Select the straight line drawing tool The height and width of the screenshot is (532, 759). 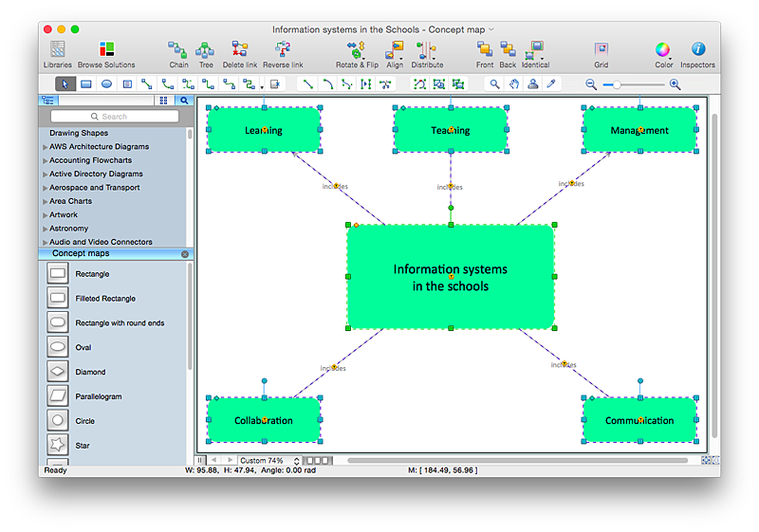click(x=307, y=84)
